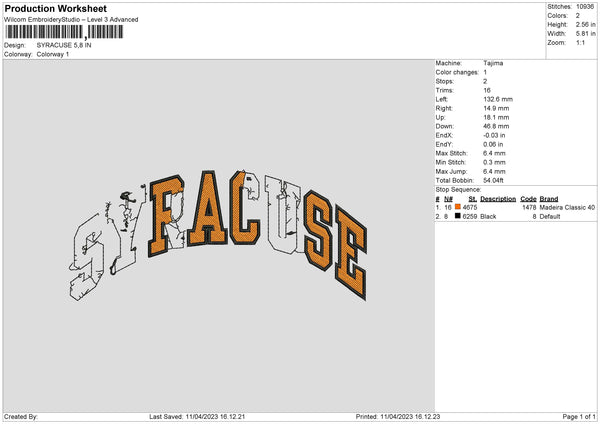Screen dimensions: 600x424
Task: Click the Colors value 2
Action: point(578,16)
